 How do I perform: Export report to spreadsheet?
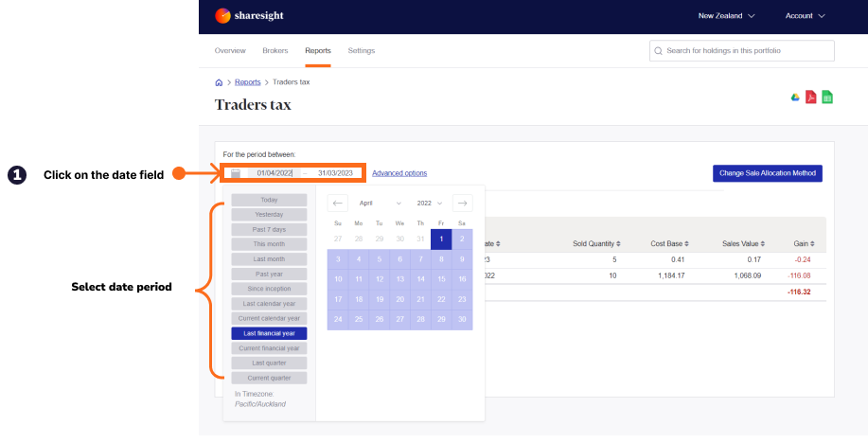click(x=827, y=97)
